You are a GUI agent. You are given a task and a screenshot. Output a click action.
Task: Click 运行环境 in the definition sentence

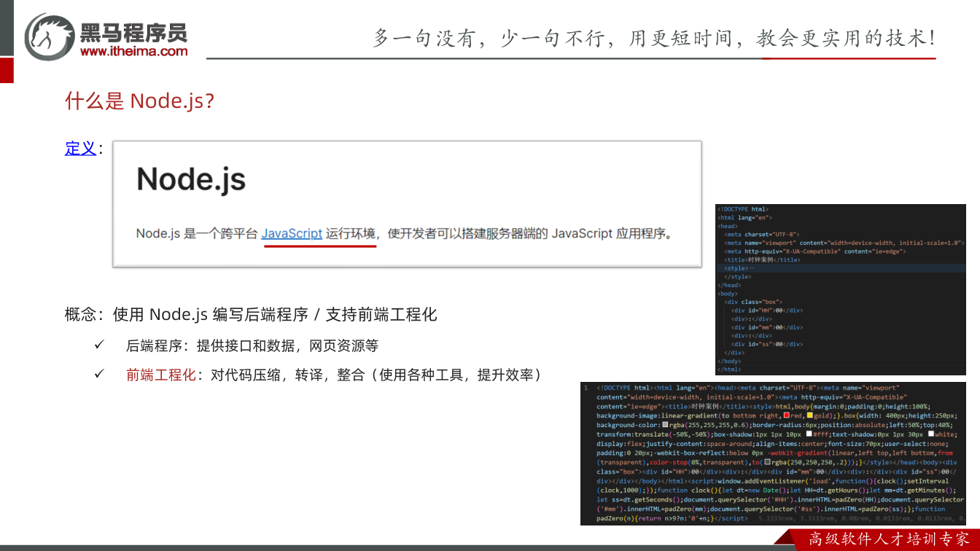click(x=351, y=233)
